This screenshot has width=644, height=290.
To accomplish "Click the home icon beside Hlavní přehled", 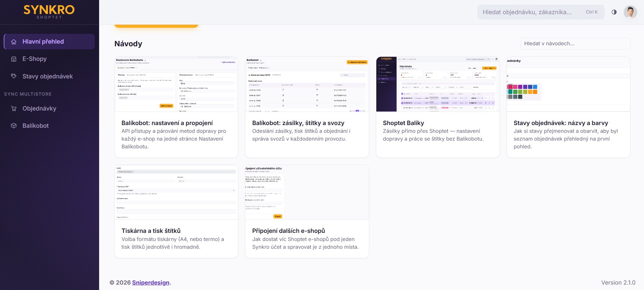I will click(x=14, y=42).
